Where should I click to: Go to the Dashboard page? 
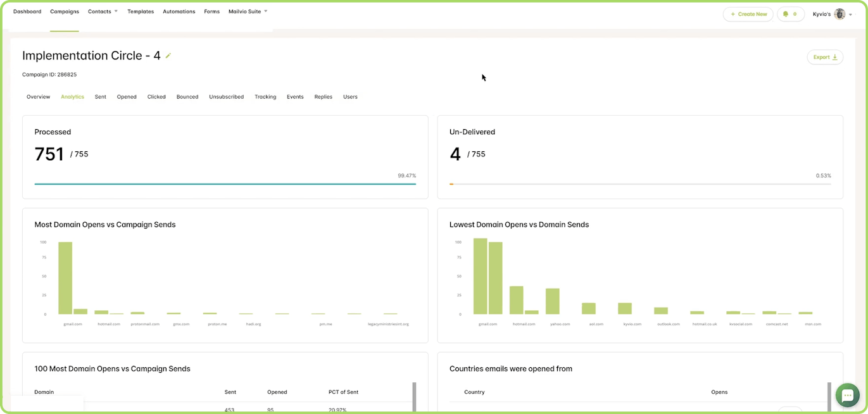click(27, 11)
